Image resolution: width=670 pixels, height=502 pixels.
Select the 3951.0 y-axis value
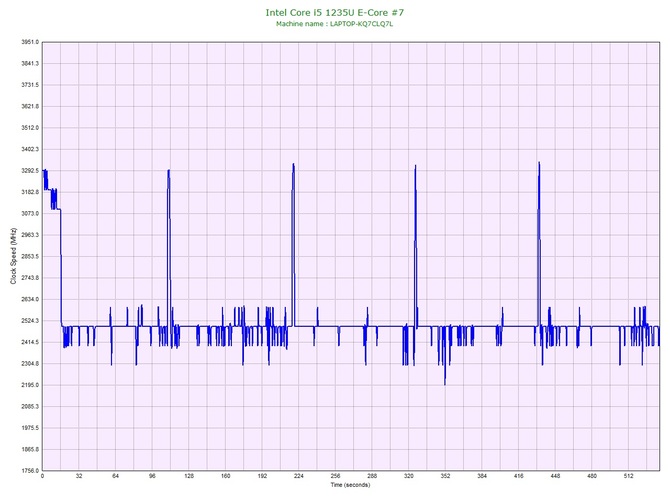30,42
